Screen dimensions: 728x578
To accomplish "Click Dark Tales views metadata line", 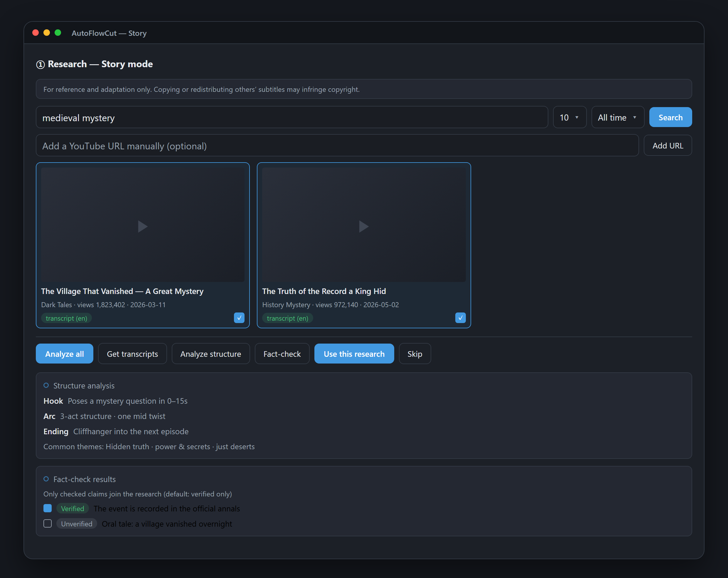I will [103, 305].
